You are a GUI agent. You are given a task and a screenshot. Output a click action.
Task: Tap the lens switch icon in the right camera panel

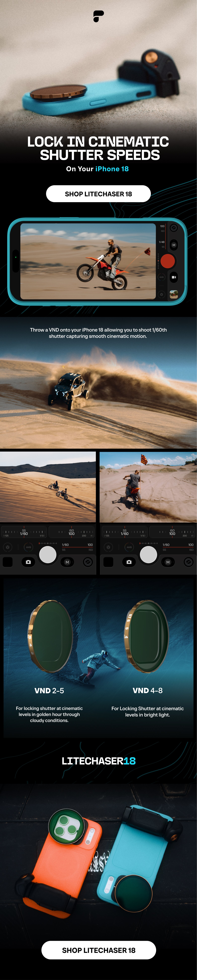coord(189,562)
